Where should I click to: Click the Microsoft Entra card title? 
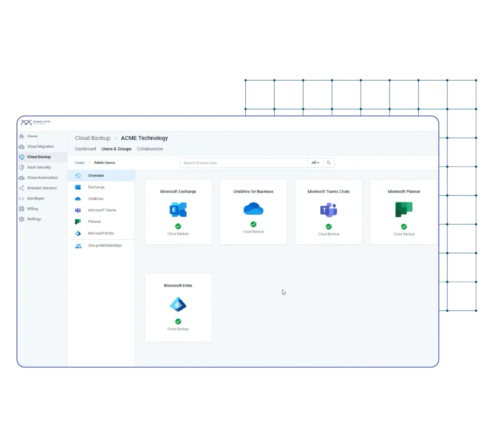click(178, 285)
